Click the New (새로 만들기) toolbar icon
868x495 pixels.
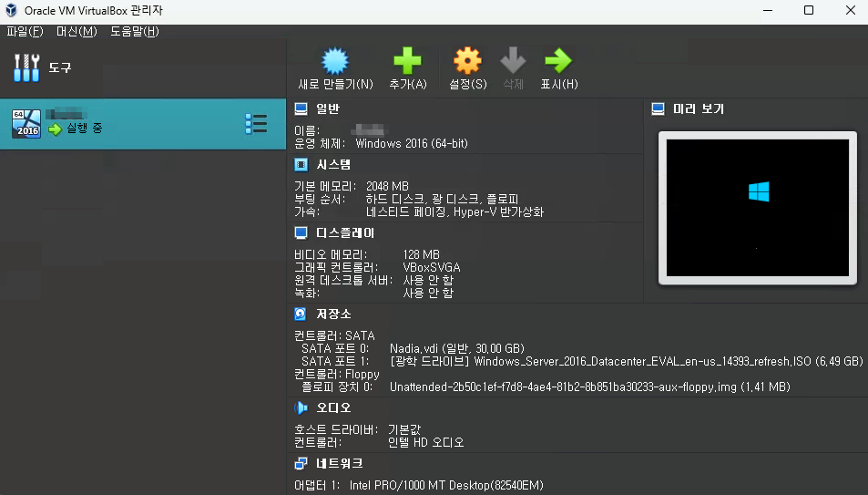[335, 61]
